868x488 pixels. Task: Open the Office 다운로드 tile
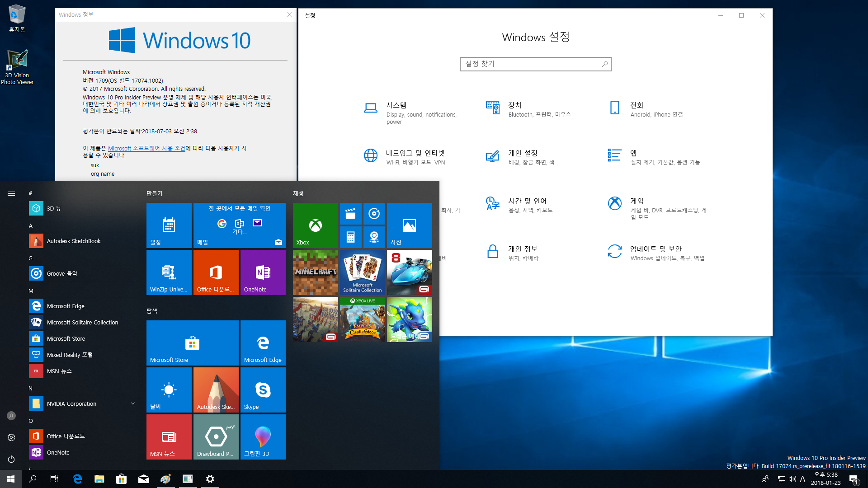[216, 272]
